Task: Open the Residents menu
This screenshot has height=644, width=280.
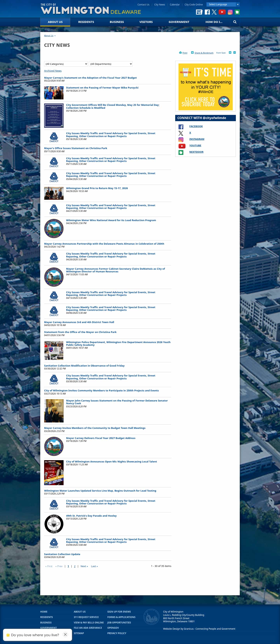Action: [86, 22]
